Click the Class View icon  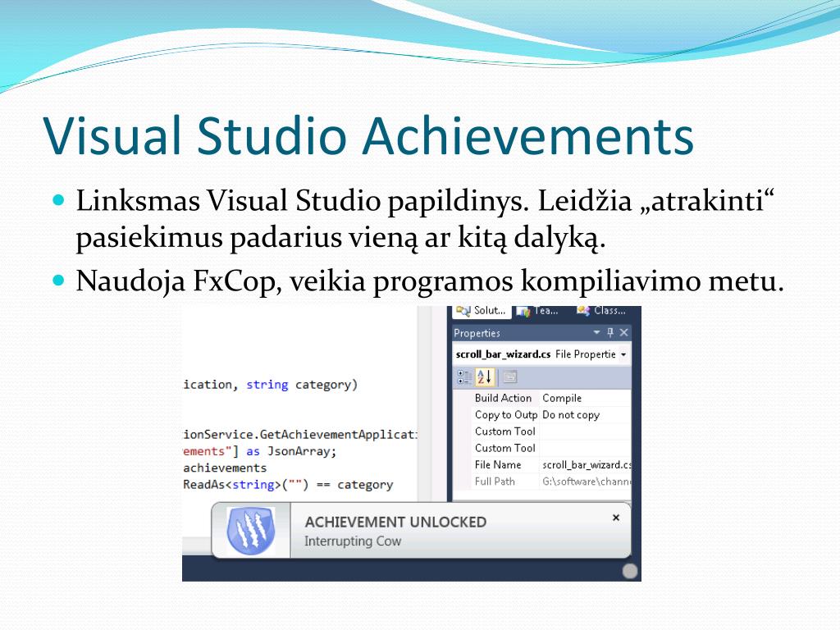[582, 311]
